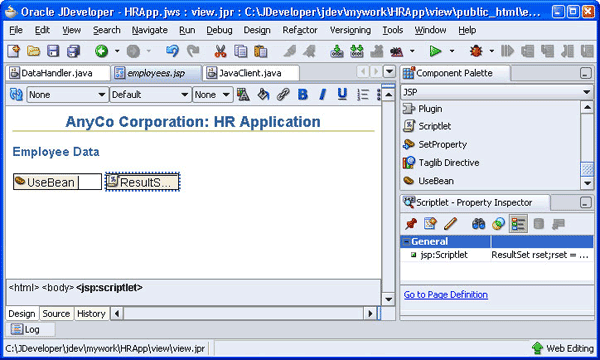Toggle Bold formatting in editor toolbar
600x360 pixels.
[303, 94]
